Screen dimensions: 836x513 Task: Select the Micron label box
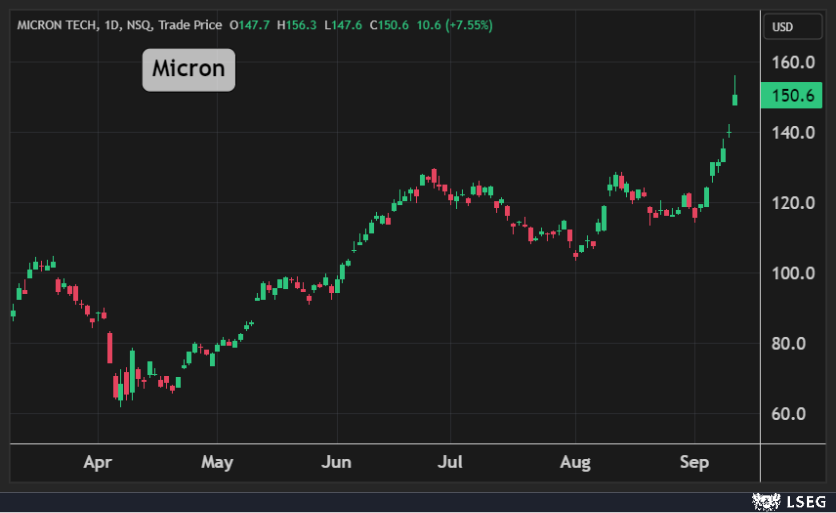(188, 70)
